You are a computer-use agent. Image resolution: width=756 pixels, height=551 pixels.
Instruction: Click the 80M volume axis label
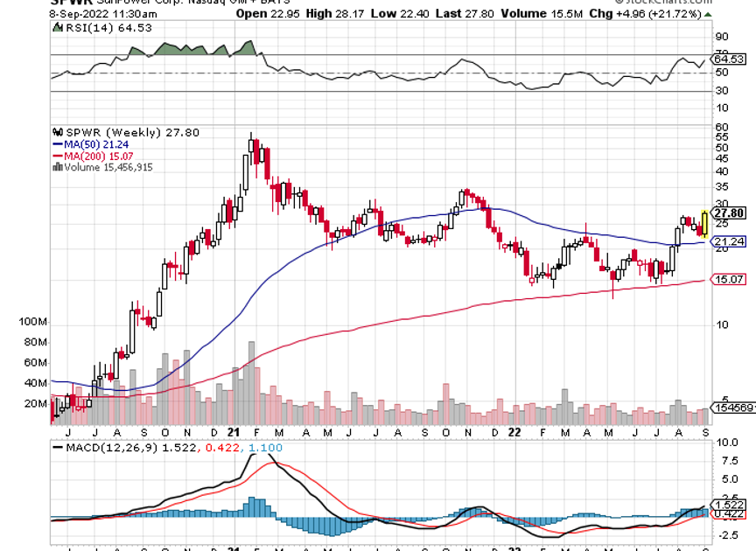(36, 342)
